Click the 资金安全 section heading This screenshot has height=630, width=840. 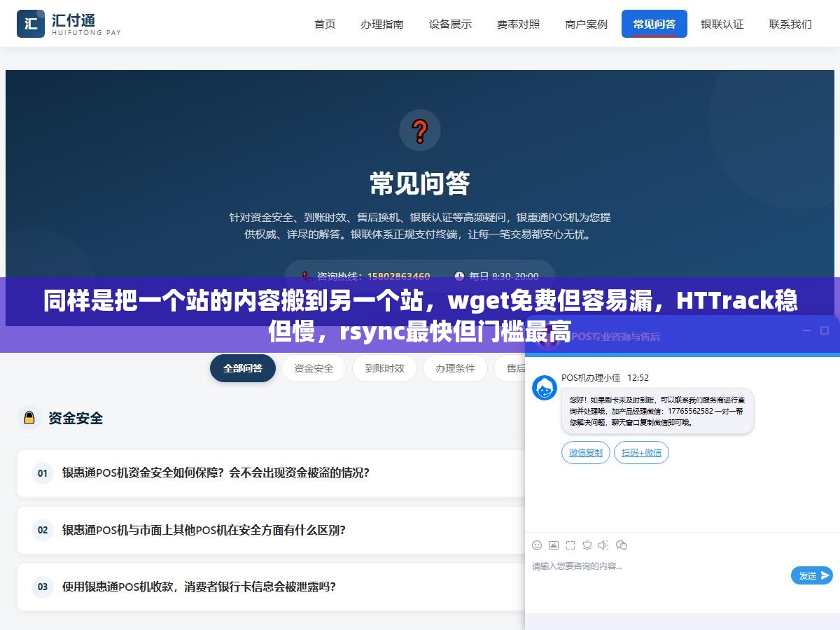(76, 418)
